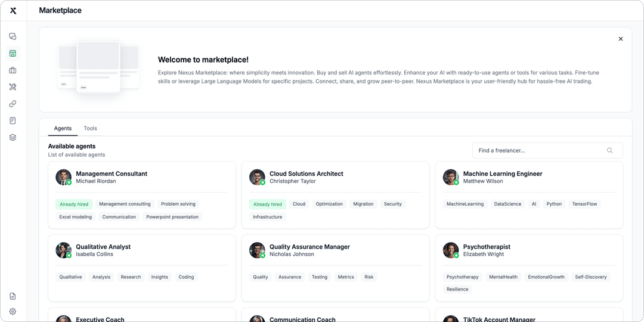
Task: Open the Psychotherapist agent title
Action: pyautogui.click(x=487, y=247)
